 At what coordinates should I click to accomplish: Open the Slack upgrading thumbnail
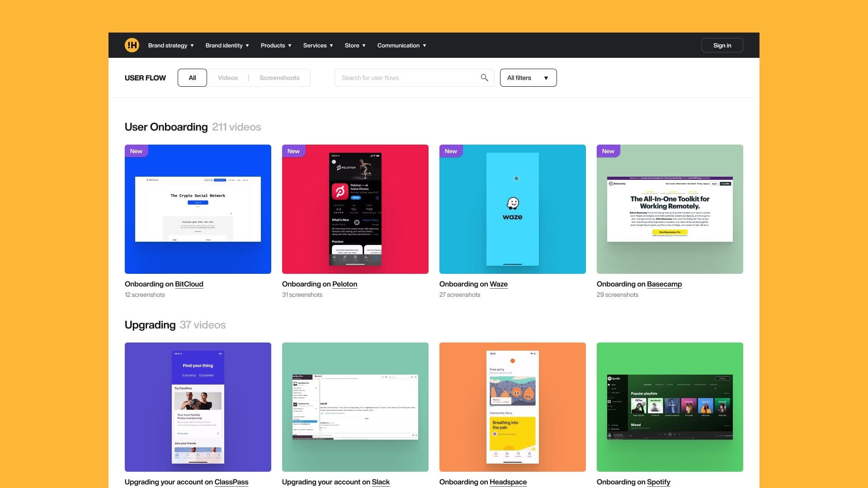tap(355, 407)
